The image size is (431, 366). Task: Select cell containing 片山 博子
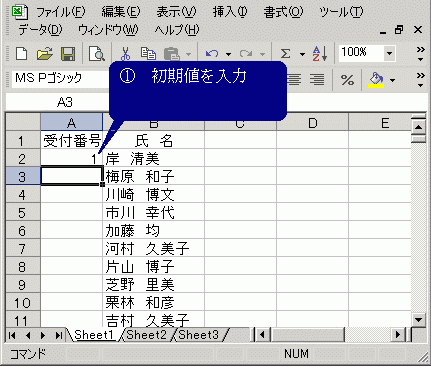[x=153, y=266]
